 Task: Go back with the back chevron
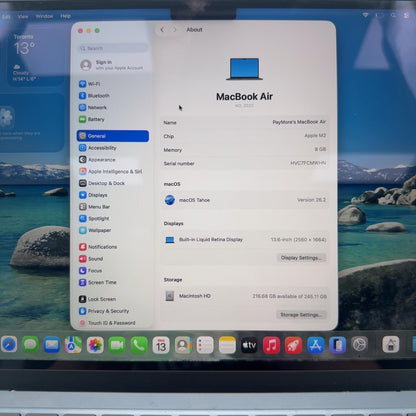point(162,30)
